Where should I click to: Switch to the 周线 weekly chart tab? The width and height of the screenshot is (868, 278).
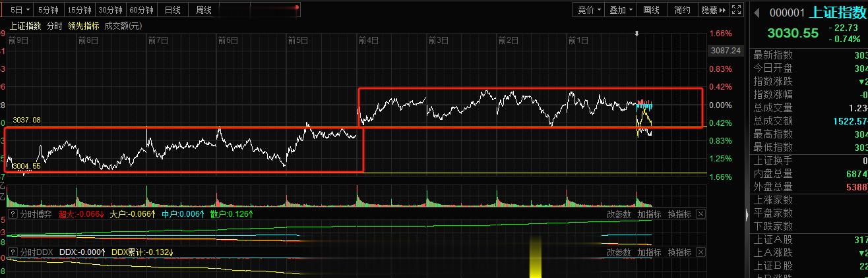pyautogui.click(x=204, y=10)
